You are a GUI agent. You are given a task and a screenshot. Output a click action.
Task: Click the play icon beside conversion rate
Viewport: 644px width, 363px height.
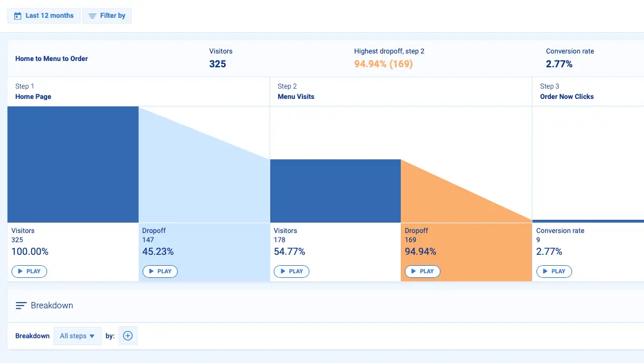546,271
